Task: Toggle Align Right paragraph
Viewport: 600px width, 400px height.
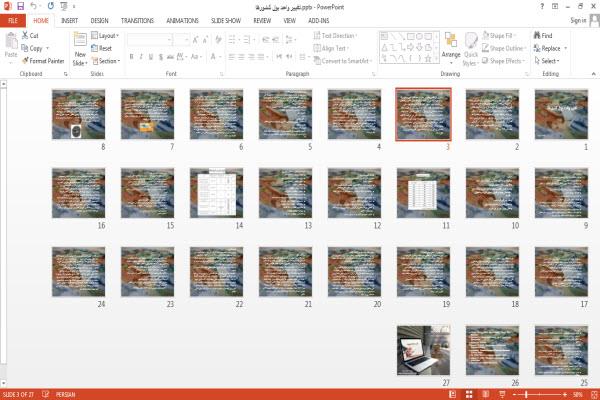Action: point(251,57)
